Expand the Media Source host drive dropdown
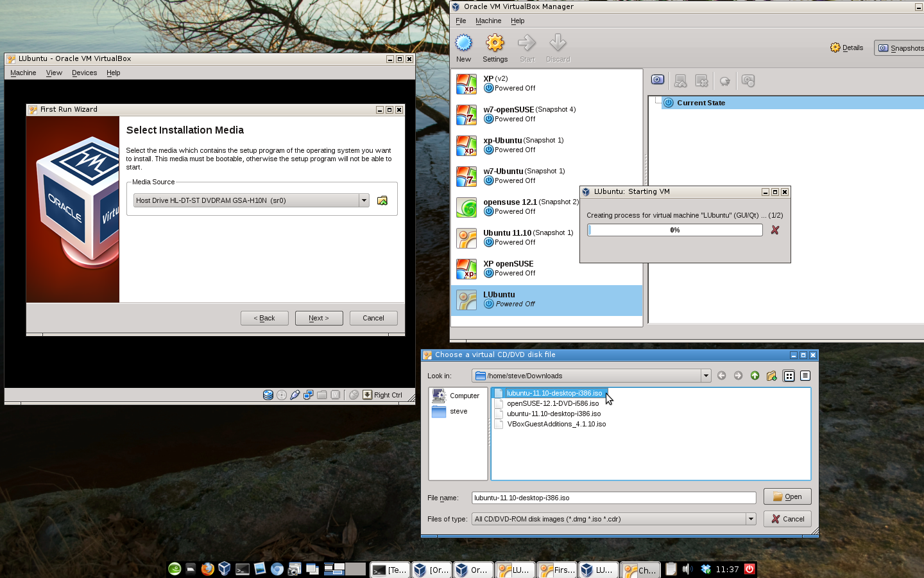924x578 pixels. click(x=364, y=200)
